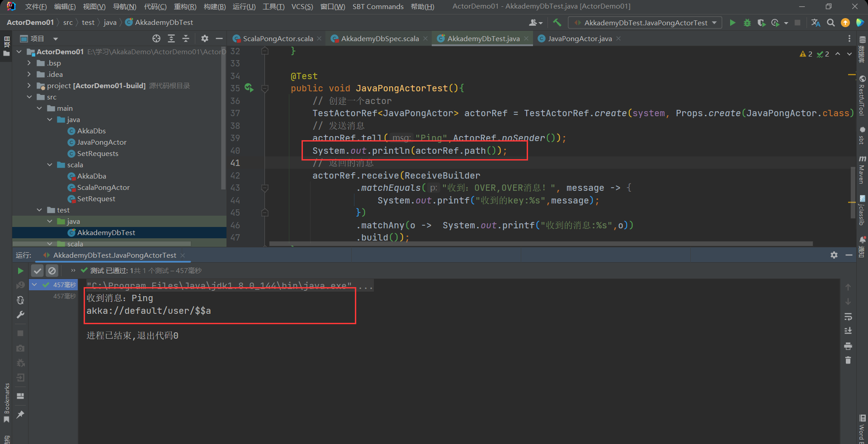This screenshot has width=868, height=444.
Task: Open the user account icon menu
Action: 536,23
